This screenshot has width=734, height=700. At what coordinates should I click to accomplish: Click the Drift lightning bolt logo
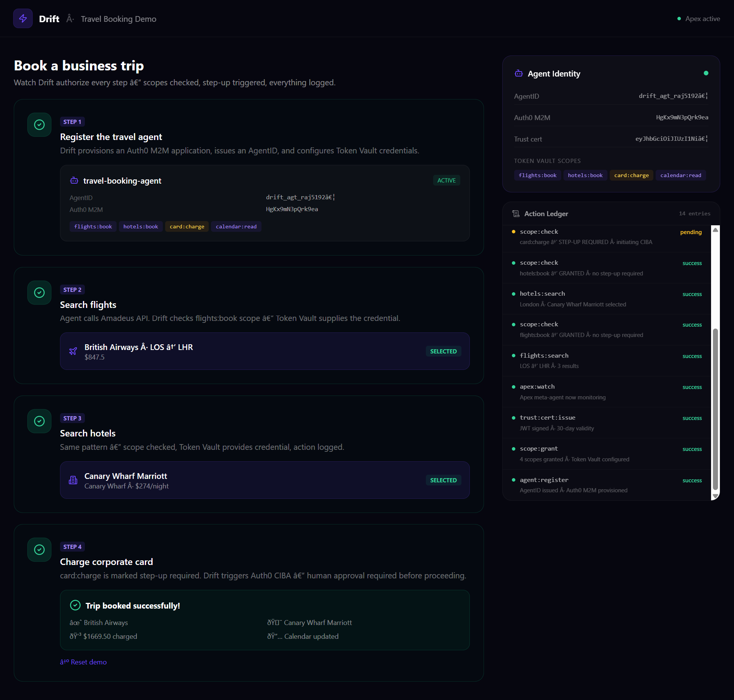tap(23, 18)
